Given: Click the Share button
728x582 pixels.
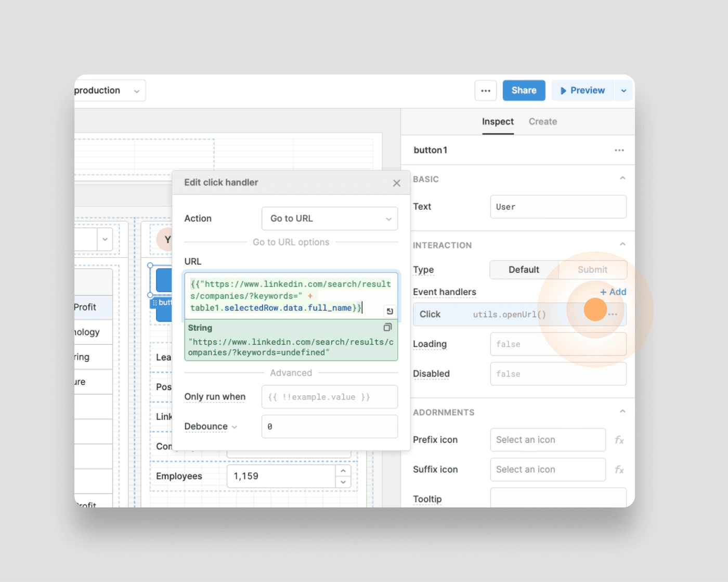Looking at the screenshot, I should [x=524, y=90].
